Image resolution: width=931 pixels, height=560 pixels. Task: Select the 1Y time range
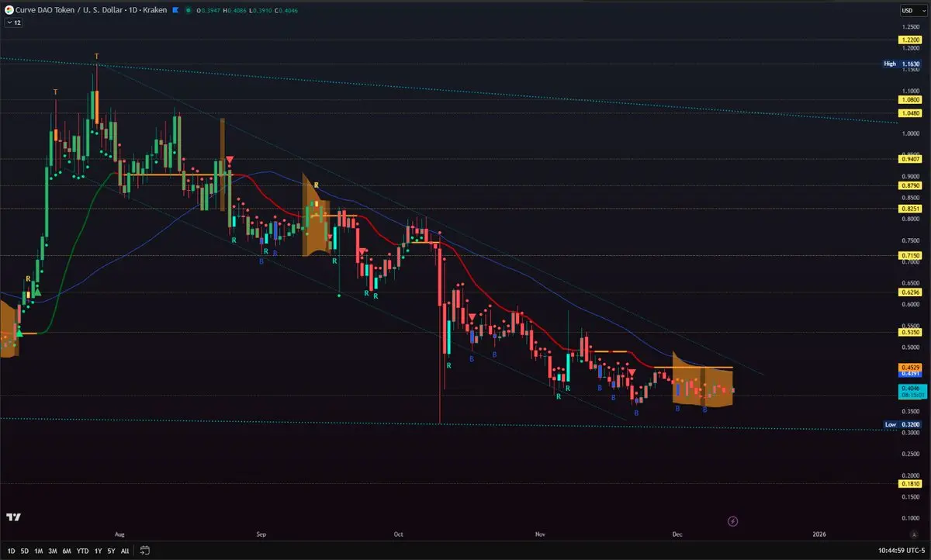click(x=99, y=551)
